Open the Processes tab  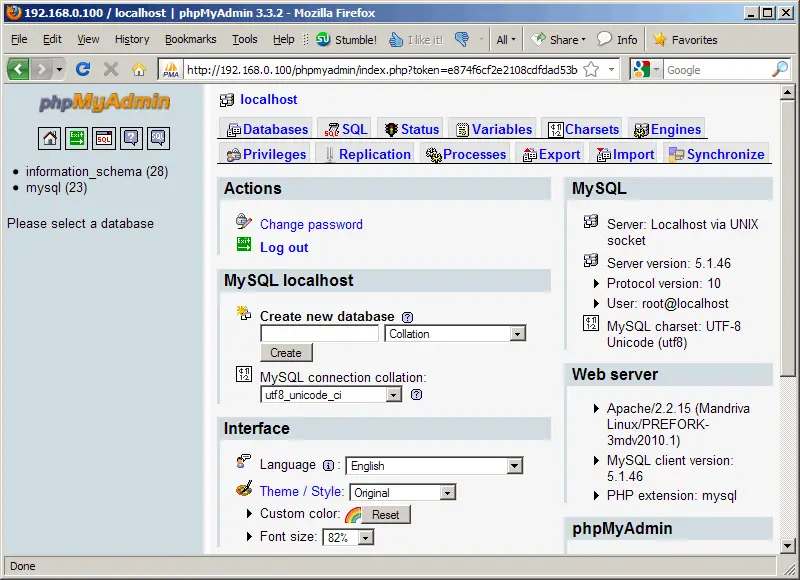coord(465,155)
